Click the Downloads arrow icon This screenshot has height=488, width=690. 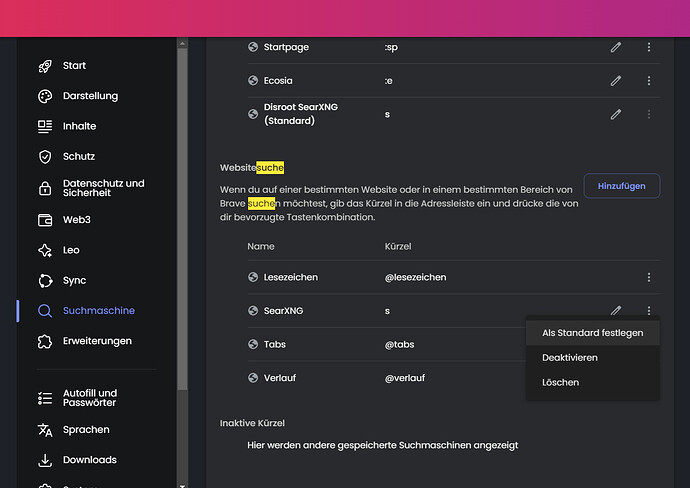(45, 460)
